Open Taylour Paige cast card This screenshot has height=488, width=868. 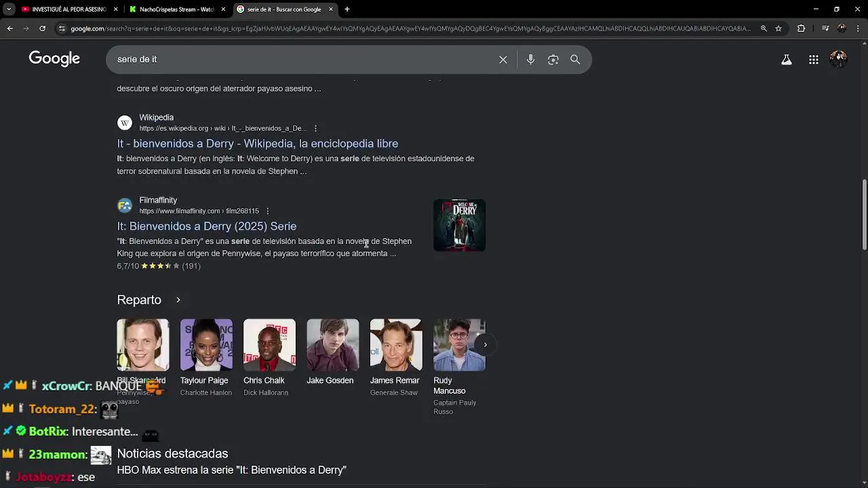point(206,358)
